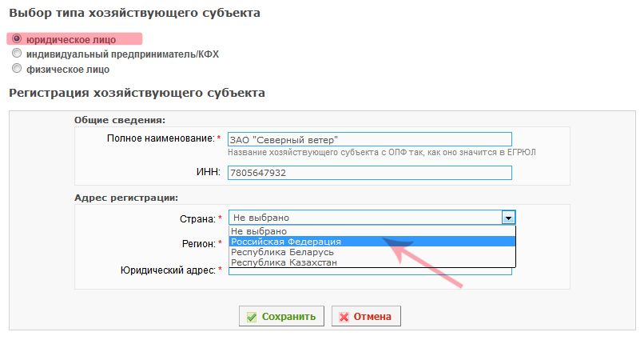
Task: Click the Полное наименование label text
Action: 161,138
